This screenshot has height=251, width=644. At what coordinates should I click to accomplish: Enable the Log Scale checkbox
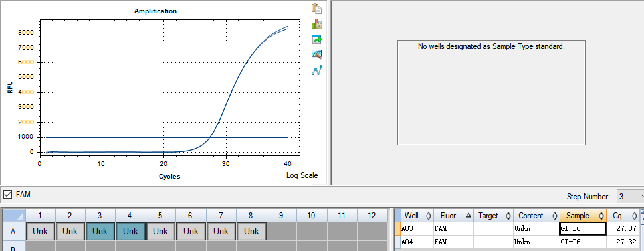pos(278,175)
